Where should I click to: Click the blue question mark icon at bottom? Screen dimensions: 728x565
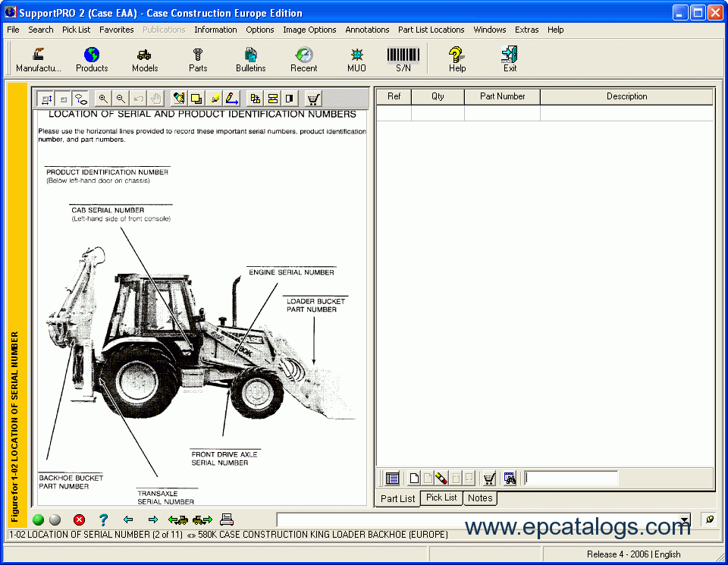[104, 519]
